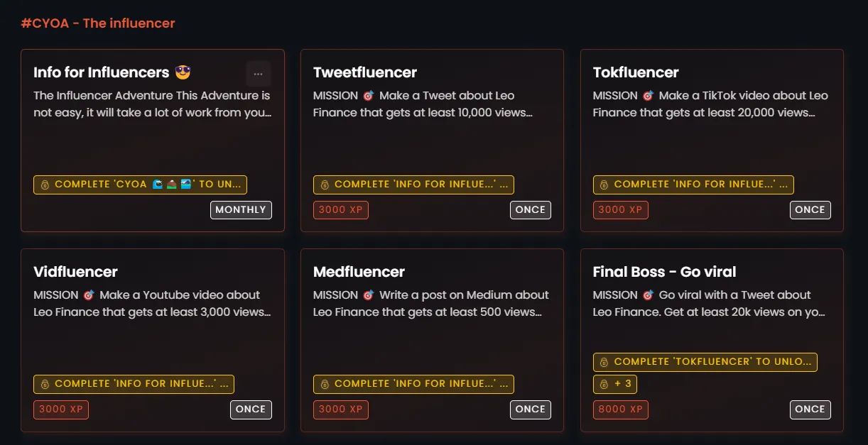Click the lock icon in the '+ 3' badge
The width and height of the screenshot is (868, 445).
tap(604, 385)
